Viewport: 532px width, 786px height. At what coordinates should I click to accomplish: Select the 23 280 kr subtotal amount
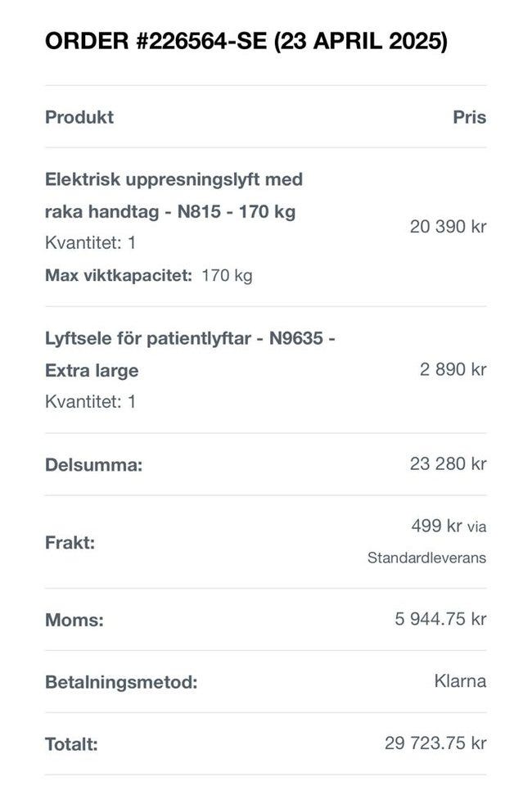[x=448, y=464]
